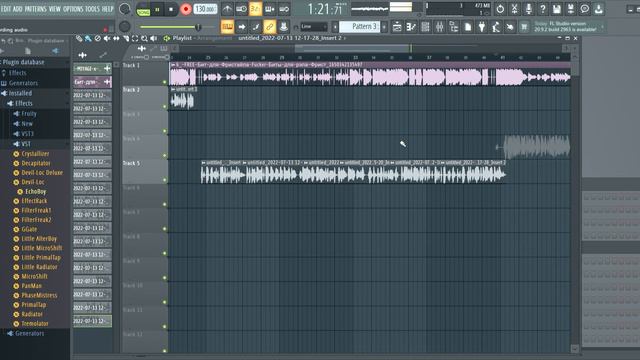Image resolution: width=640 pixels, height=360 pixels.
Task: Open the EDIT menu
Action: tap(6, 9)
